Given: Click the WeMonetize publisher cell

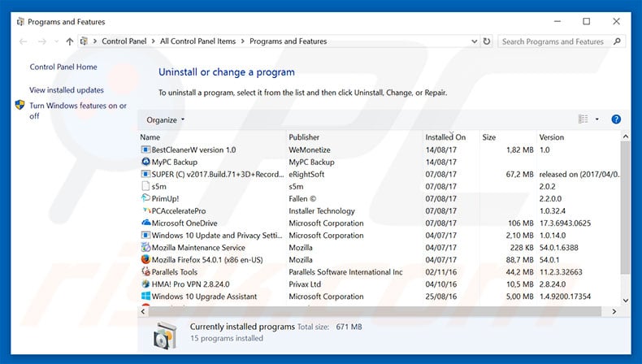Looking at the screenshot, I should pos(310,149).
